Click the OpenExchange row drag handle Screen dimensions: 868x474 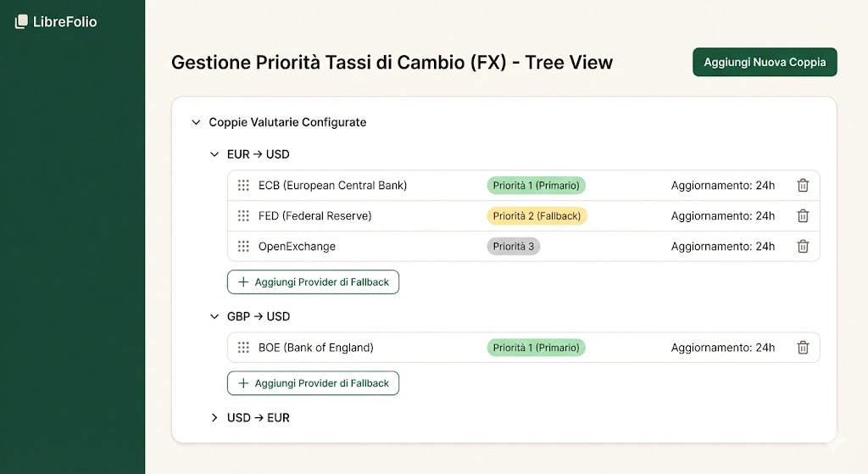243,247
